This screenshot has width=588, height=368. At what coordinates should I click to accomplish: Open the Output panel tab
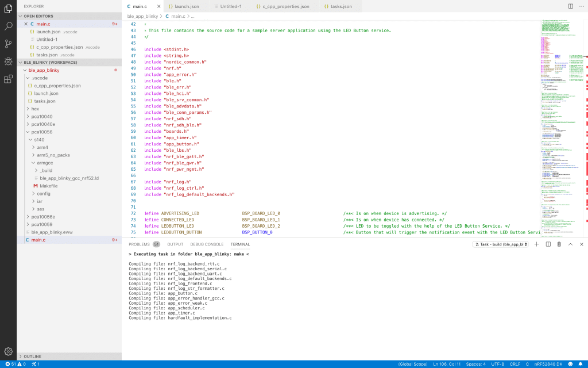pos(175,244)
